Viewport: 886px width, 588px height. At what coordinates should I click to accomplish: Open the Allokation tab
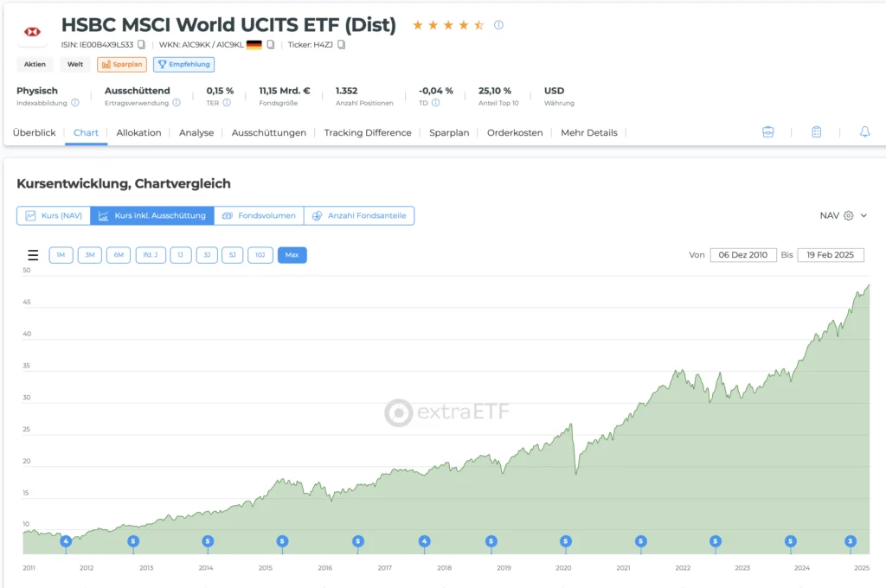pyautogui.click(x=138, y=133)
